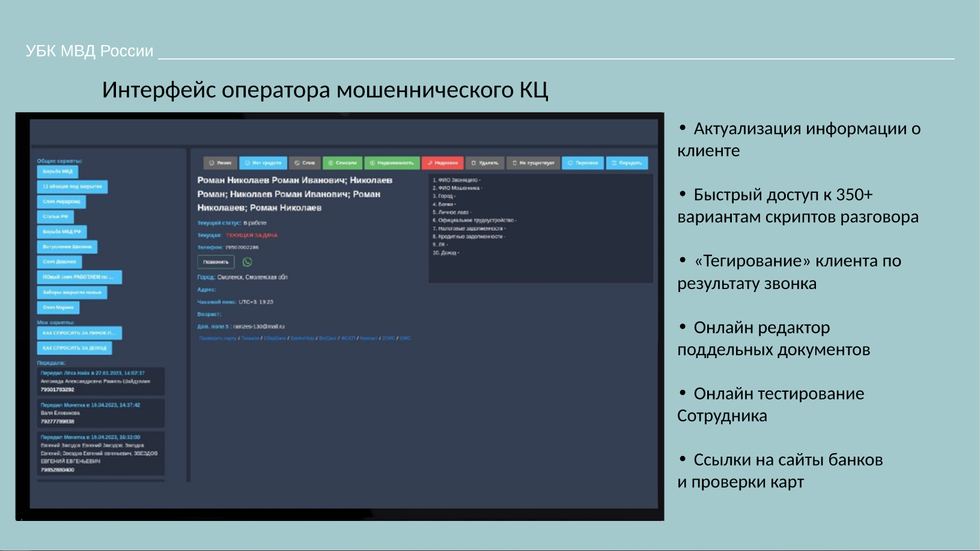This screenshot has width=980, height=551.
Task: Click the «Передать» transfer button
Action: (627, 163)
